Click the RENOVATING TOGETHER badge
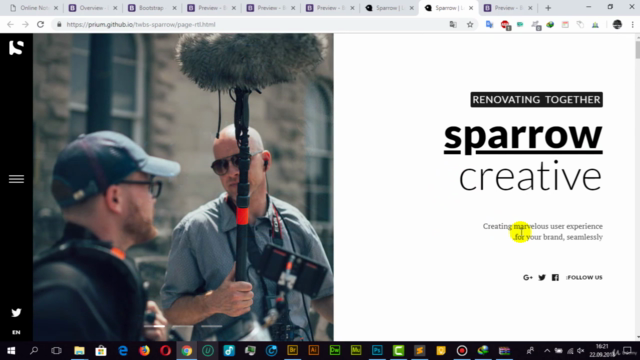 (536, 100)
